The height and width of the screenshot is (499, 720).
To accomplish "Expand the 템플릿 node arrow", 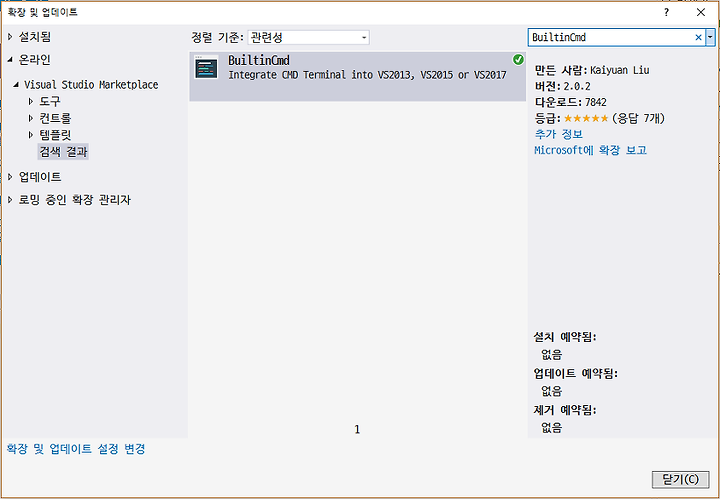I will [x=31, y=135].
